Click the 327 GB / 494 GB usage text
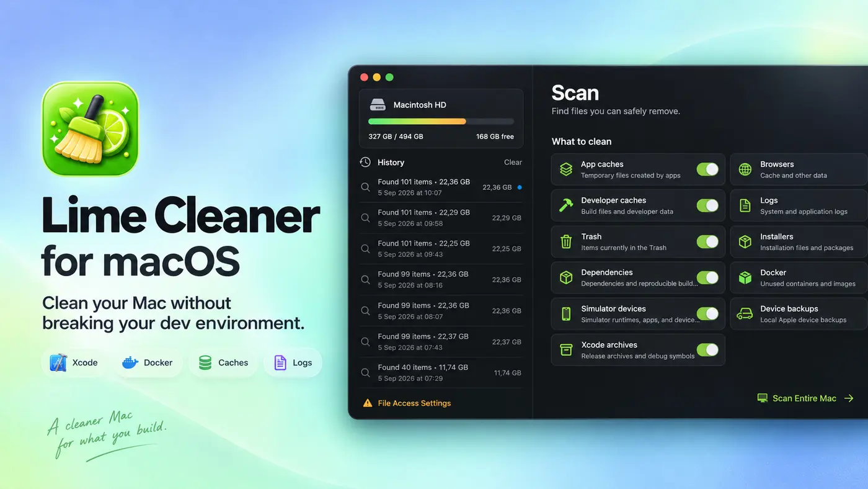 point(396,137)
